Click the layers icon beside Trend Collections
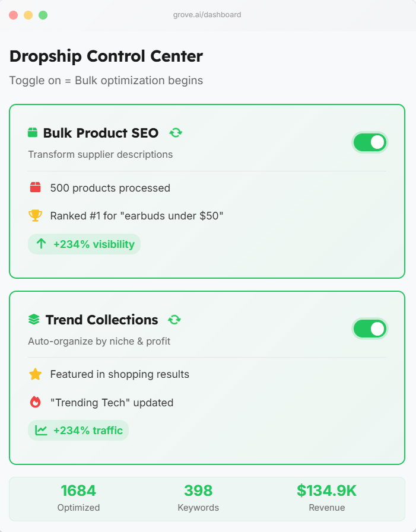The width and height of the screenshot is (416, 532). (x=34, y=320)
